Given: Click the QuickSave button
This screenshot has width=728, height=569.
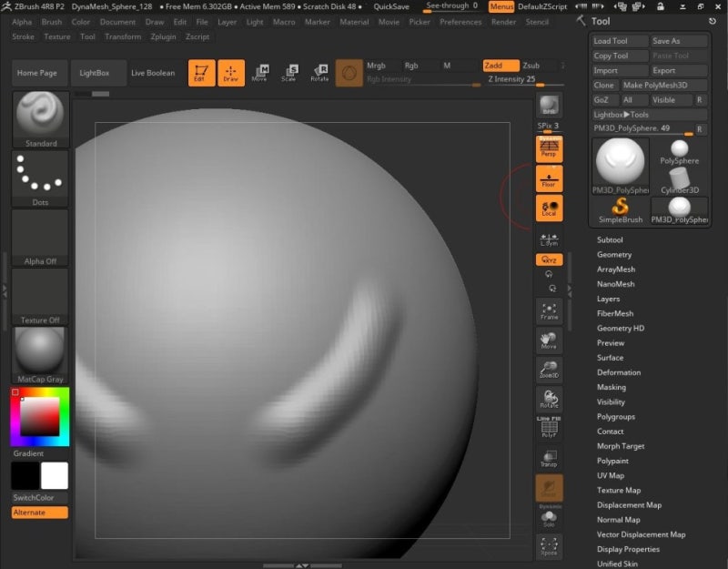Looking at the screenshot, I should click(x=391, y=6).
